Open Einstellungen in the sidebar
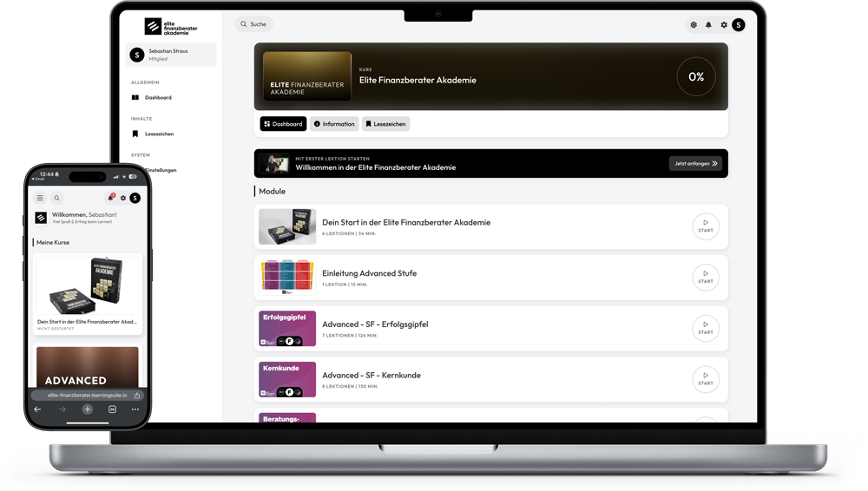 pyautogui.click(x=161, y=171)
